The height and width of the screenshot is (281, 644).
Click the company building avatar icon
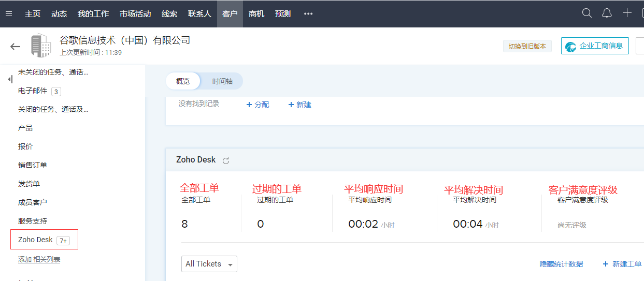pyautogui.click(x=41, y=46)
